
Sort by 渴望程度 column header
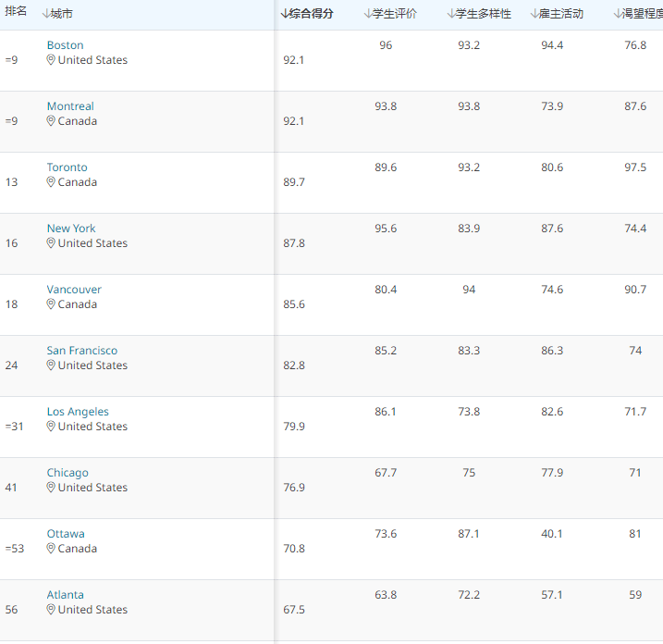pyautogui.click(x=638, y=14)
